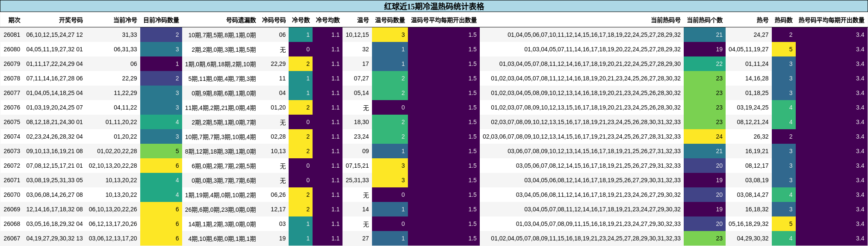Select the 期次 column header
The image size is (868, 246).
(x=15, y=20)
